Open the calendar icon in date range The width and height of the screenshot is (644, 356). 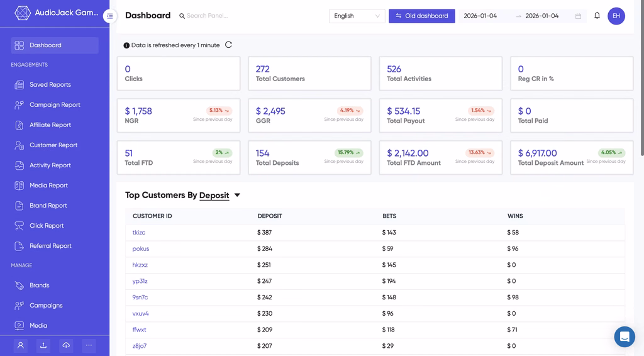[x=579, y=16]
